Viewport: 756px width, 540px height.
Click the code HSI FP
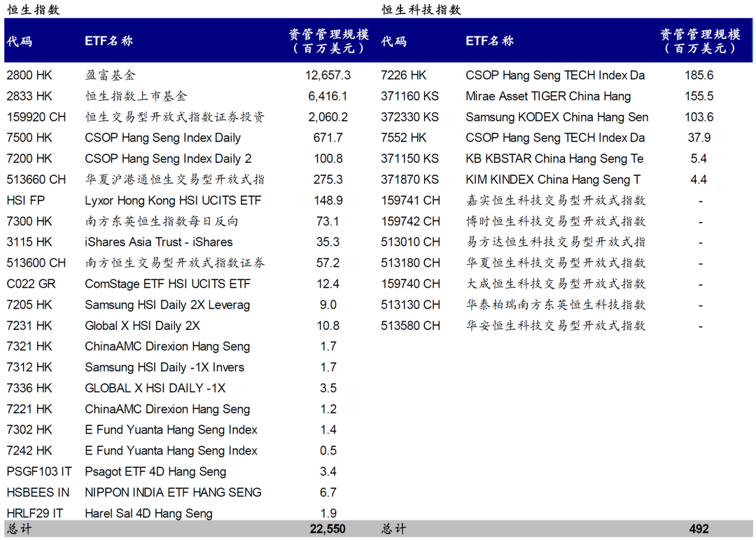26,200
